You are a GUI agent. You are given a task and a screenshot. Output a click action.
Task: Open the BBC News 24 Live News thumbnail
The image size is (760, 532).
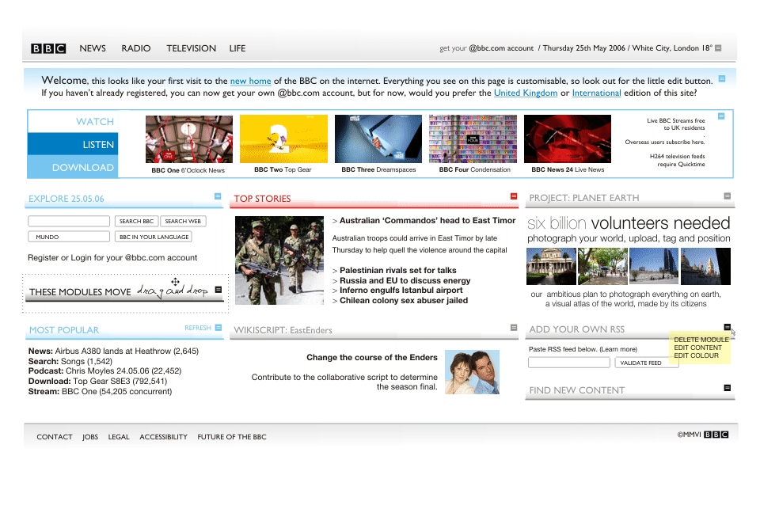[568, 139]
